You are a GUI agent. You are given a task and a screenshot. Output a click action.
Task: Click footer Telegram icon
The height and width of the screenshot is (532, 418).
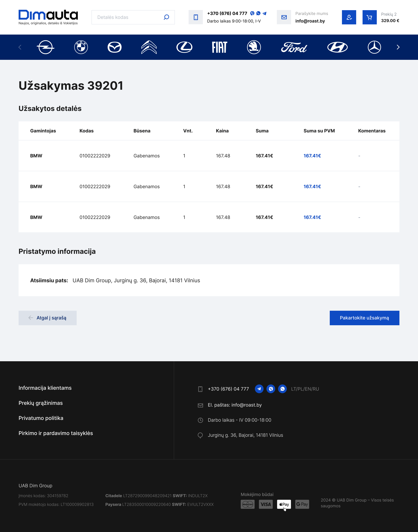coord(259,389)
